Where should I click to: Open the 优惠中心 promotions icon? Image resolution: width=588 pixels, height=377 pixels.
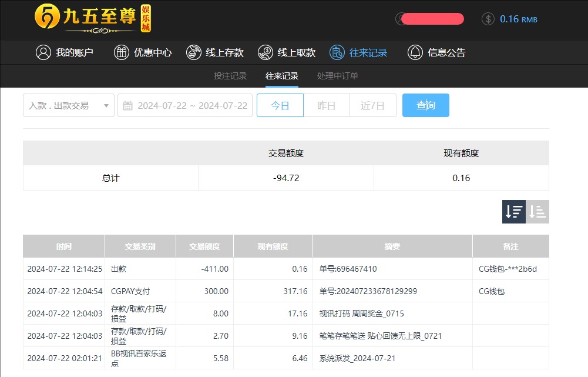click(122, 52)
